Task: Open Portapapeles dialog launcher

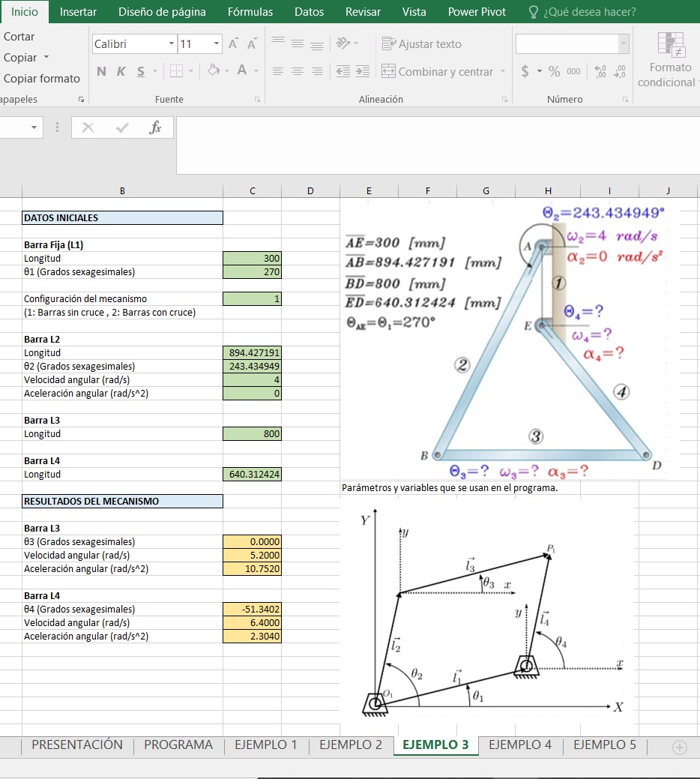Action: 81,100
